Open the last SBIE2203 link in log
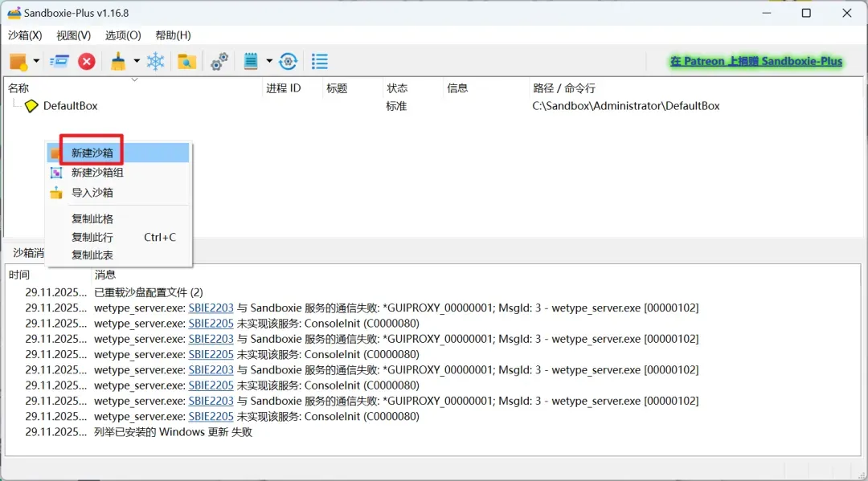This screenshot has height=481, width=868. (211, 401)
